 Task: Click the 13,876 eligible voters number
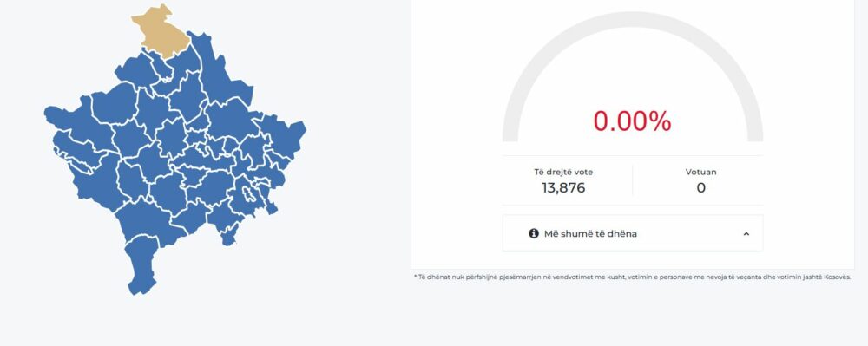click(x=563, y=188)
